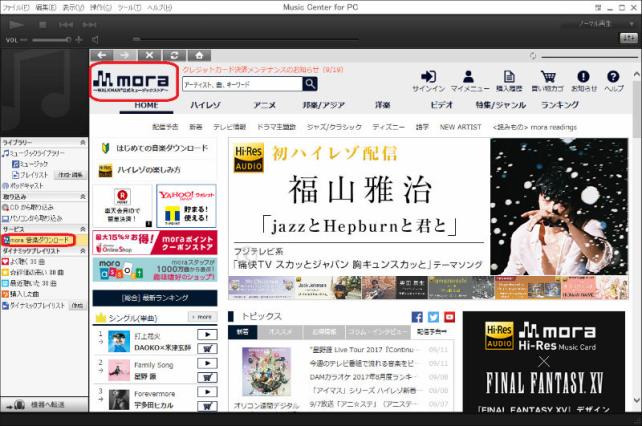This screenshot has height=426, width=642.
Task: Select CD から取り込み
Action: (x=28, y=207)
